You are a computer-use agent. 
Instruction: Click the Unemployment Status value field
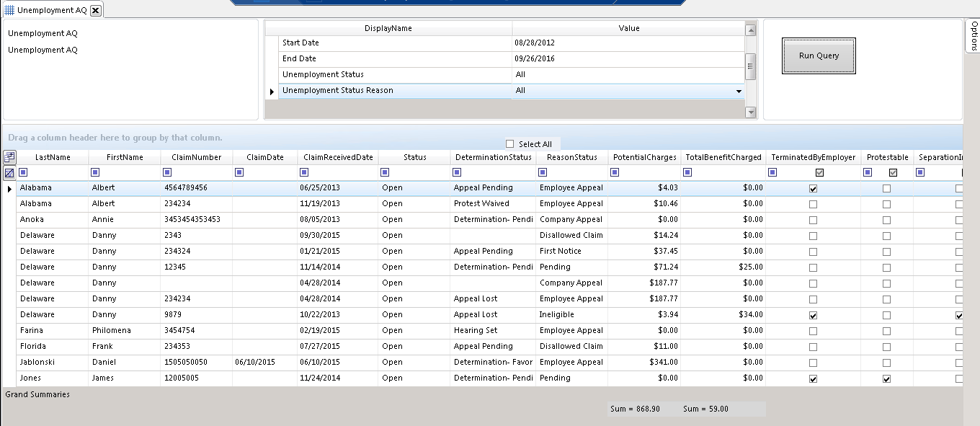[x=628, y=75]
